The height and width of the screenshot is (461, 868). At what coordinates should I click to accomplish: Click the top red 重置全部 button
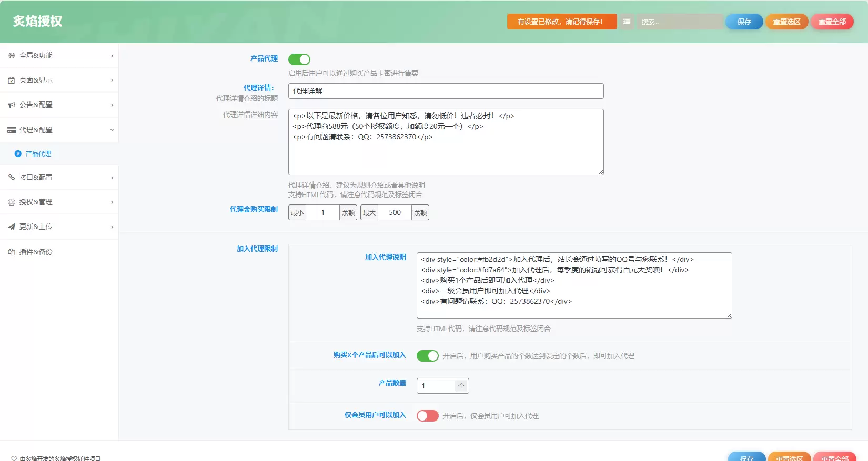[832, 22]
